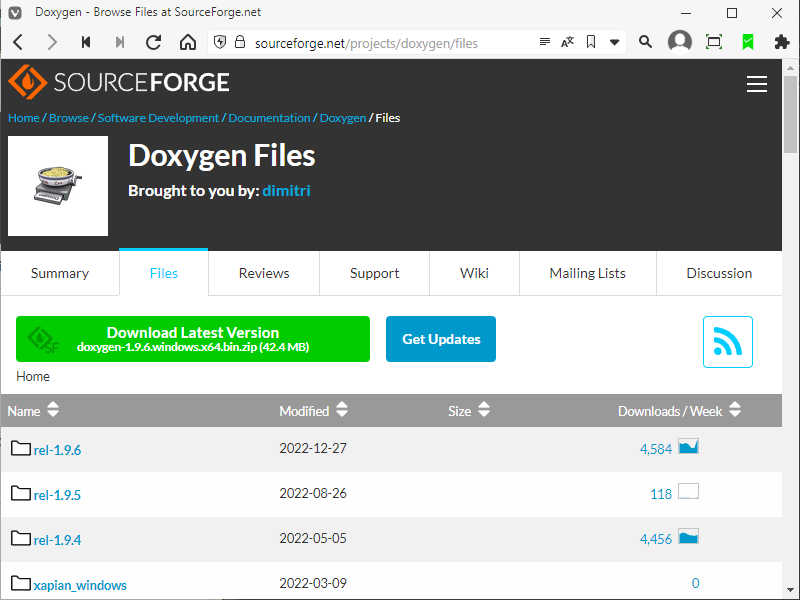Viewport: 800px width, 600px height.
Task: Sort files by Size column
Action: [x=469, y=411]
